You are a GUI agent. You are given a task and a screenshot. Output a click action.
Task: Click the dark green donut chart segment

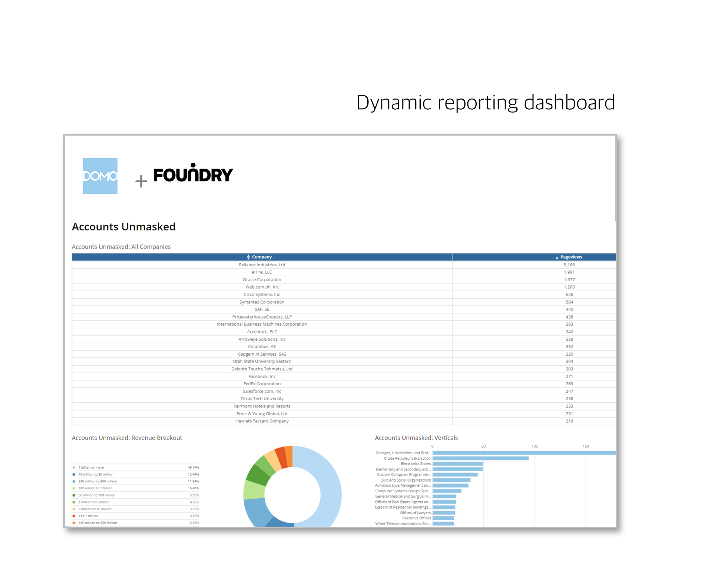pos(258,475)
